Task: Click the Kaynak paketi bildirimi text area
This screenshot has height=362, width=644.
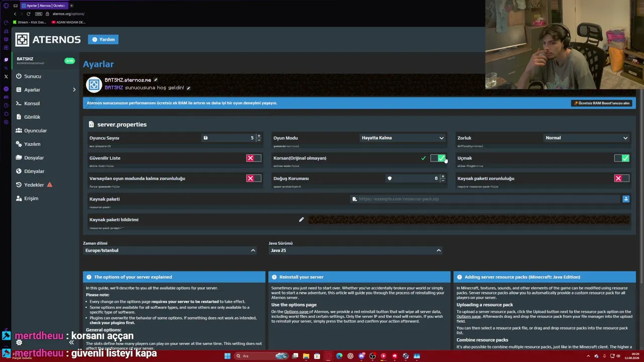Action: [469, 220]
